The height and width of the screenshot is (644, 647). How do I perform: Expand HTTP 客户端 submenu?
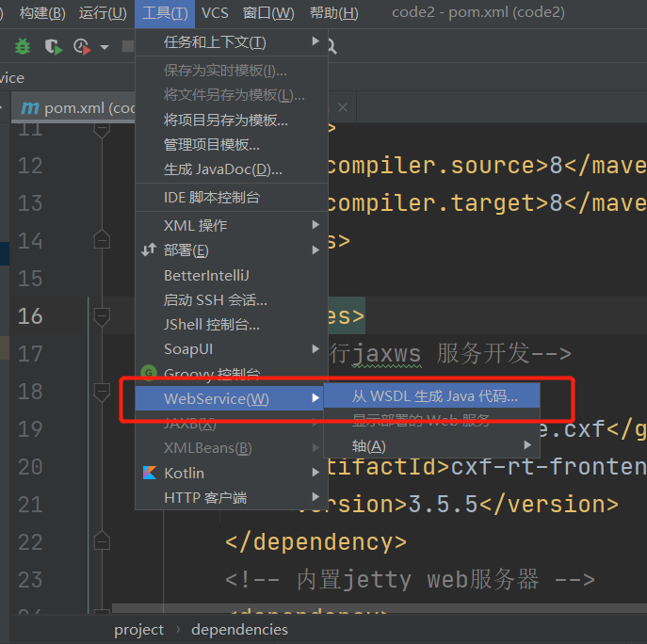coord(232,497)
